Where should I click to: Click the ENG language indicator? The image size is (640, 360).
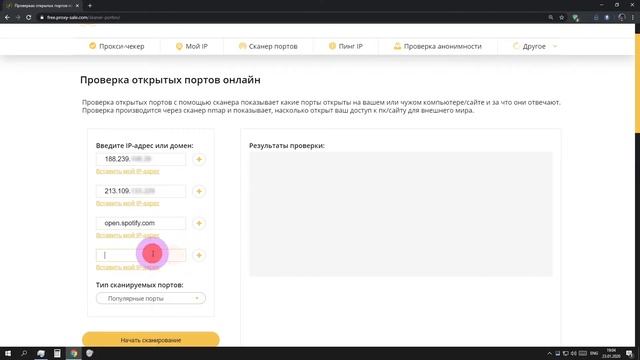pyautogui.click(x=594, y=353)
